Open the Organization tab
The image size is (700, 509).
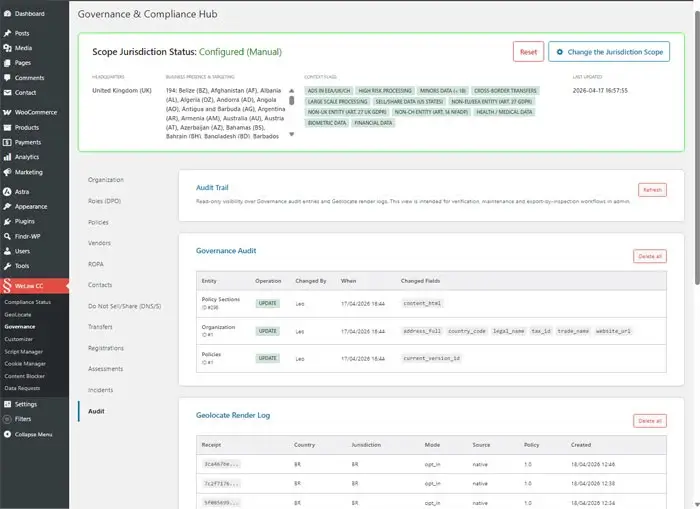(x=106, y=179)
